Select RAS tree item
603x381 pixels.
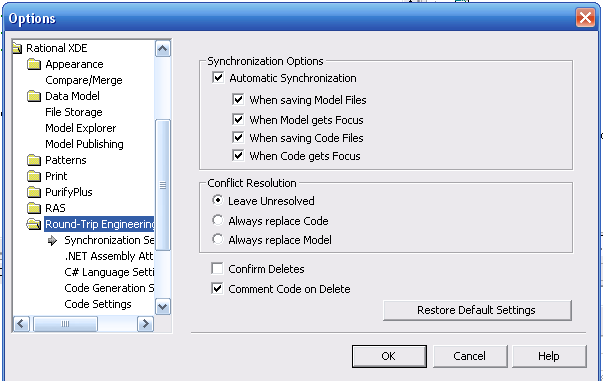(x=55, y=208)
